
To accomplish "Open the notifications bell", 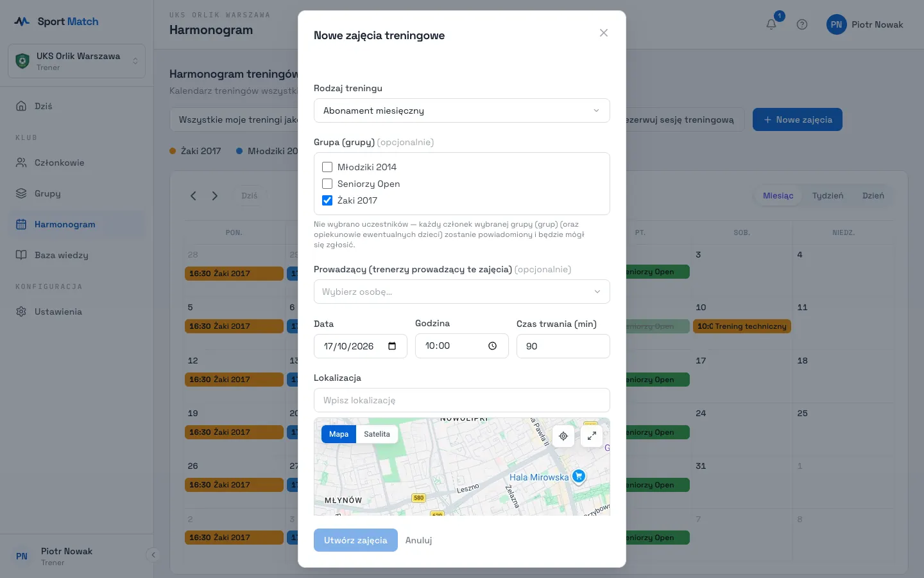I will pos(771,24).
